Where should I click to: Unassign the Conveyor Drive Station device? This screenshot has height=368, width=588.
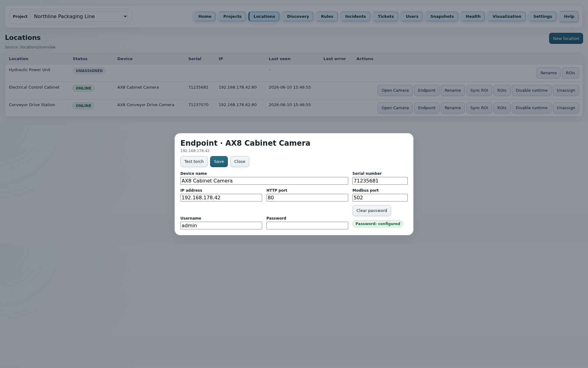coord(566,108)
